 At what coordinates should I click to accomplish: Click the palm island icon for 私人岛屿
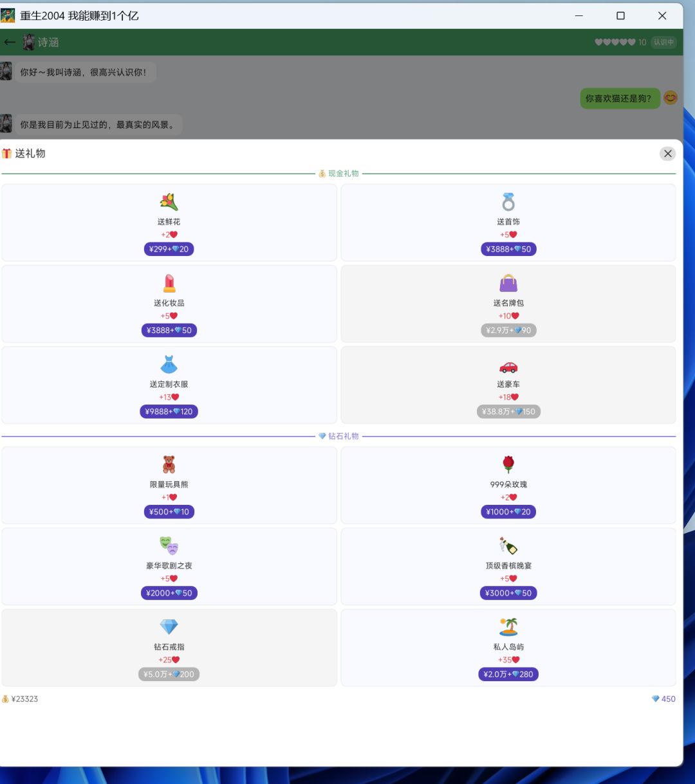(x=508, y=626)
